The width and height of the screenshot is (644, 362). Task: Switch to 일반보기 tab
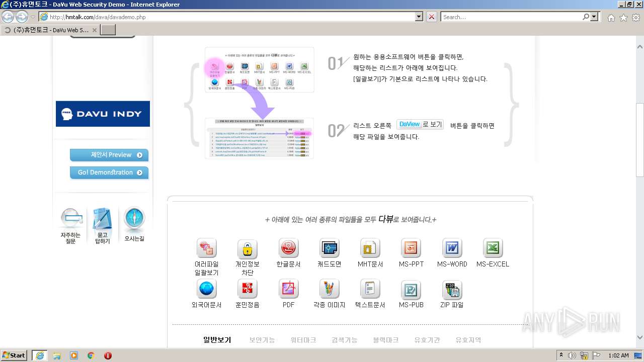[x=217, y=340]
